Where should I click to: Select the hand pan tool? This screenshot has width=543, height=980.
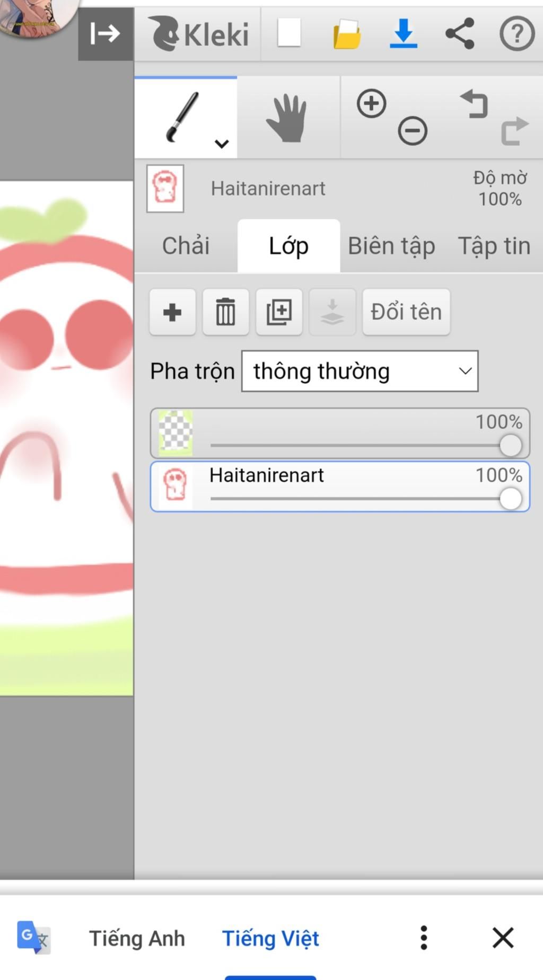[x=287, y=118]
